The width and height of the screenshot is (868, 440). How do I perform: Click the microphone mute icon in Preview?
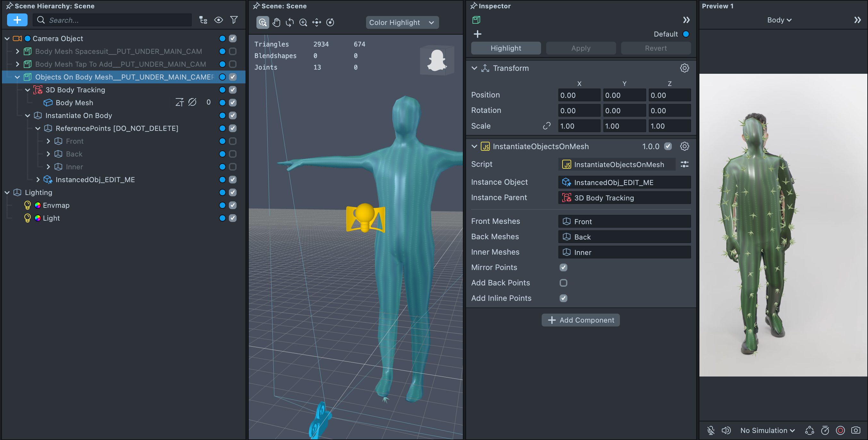coord(711,430)
